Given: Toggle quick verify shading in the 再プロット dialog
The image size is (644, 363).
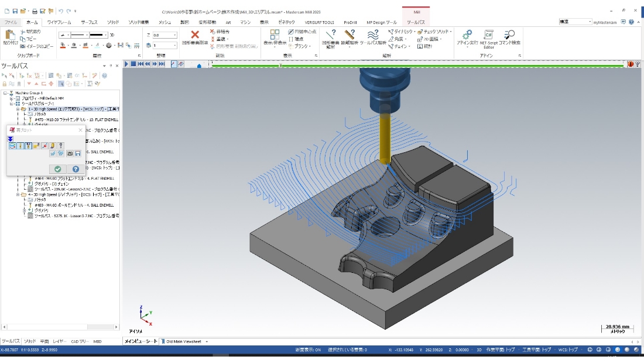Looking at the screenshot, I should tap(53, 146).
